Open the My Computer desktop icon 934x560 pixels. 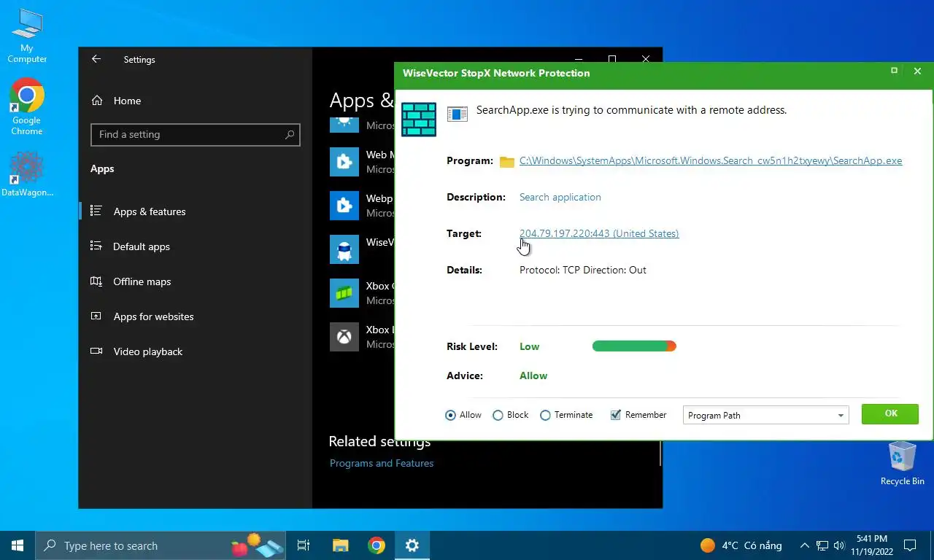tap(27, 35)
